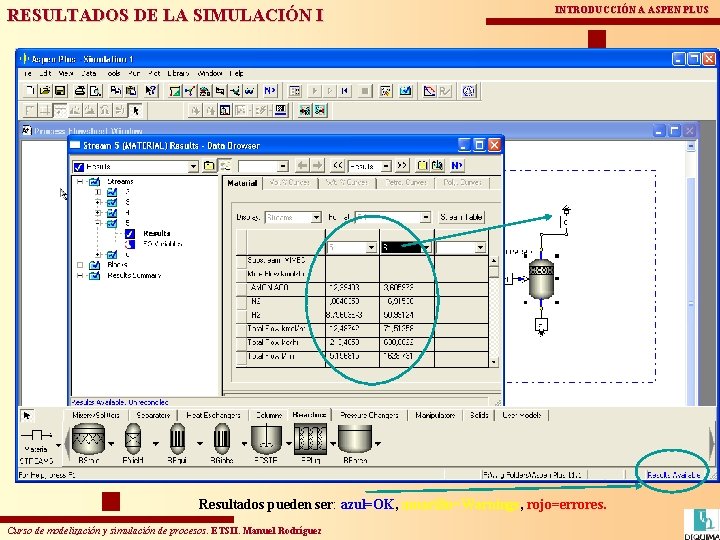The width and height of the screenshot is (720, 540).
Task: Click the AMONIACO row label
Action: click(270, 288)
